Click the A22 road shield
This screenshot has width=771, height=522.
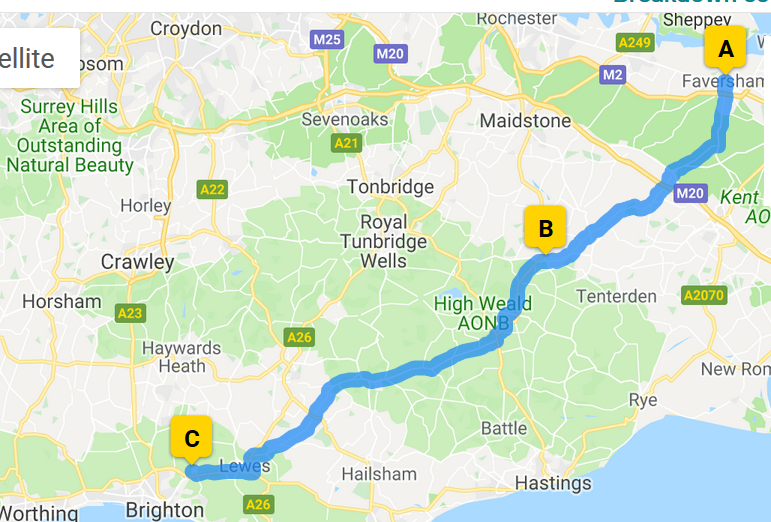(212, 189)
